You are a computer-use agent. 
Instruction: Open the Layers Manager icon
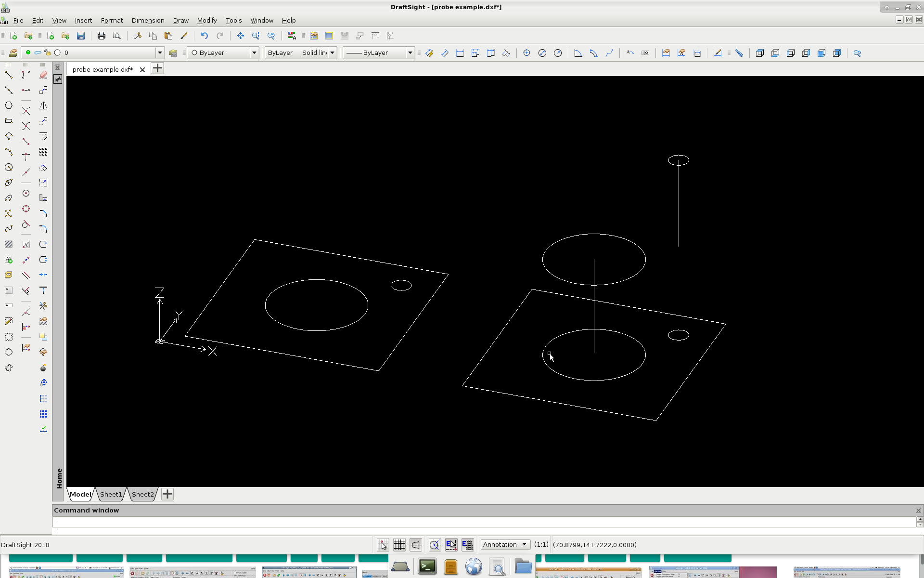click(13, 53)
